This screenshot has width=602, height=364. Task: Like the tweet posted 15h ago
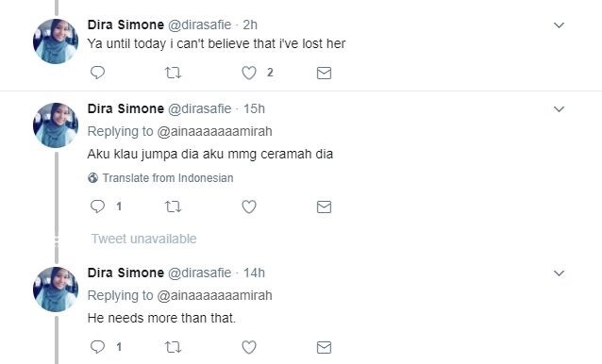pos(249,207)
